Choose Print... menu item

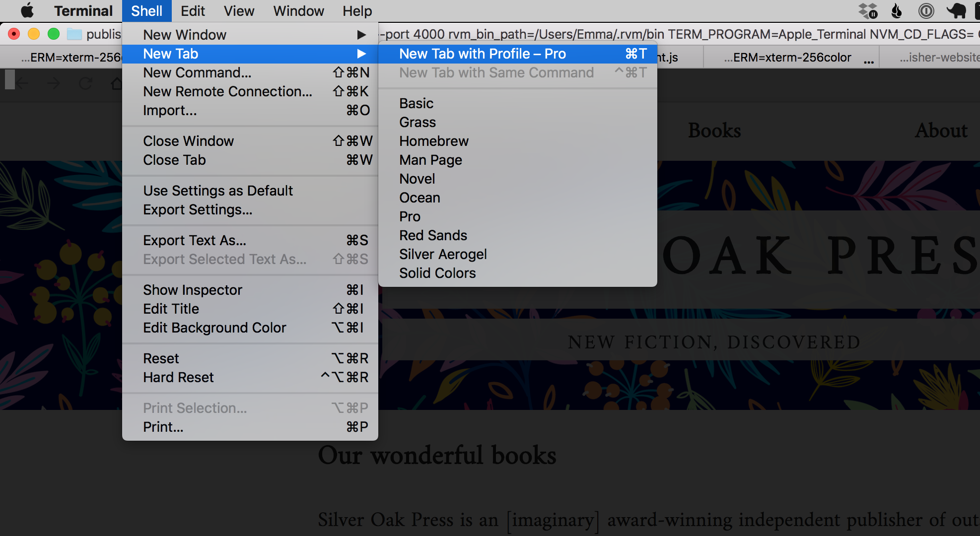(250, 427)
